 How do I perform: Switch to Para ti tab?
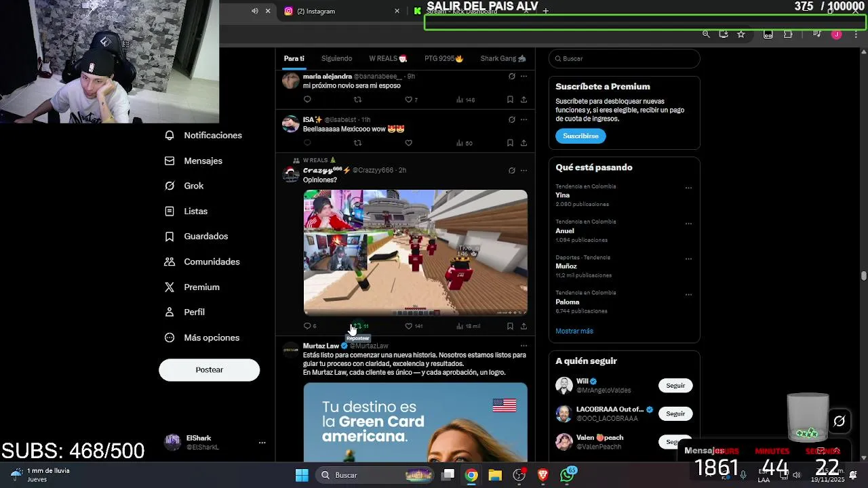click(x=294, y=58)
